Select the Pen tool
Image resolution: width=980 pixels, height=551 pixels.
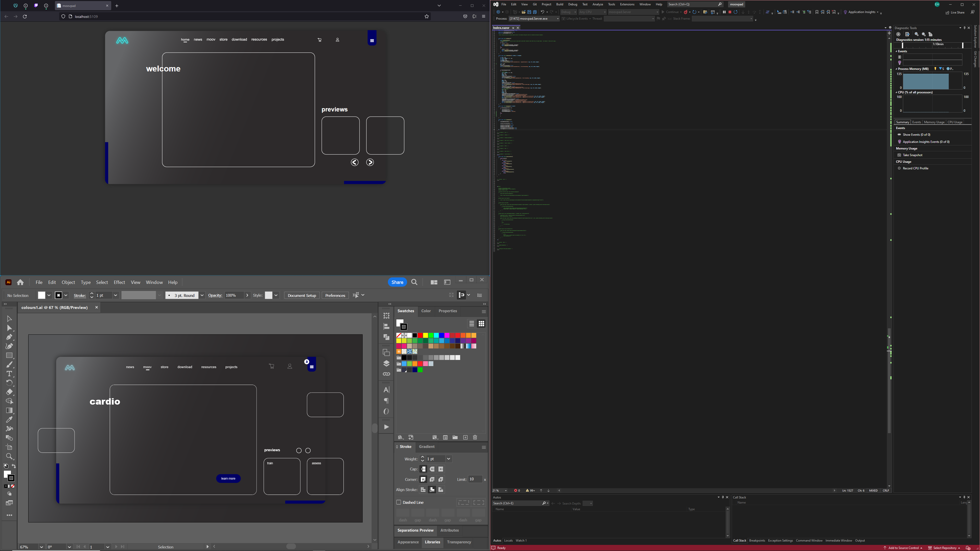click(9, 337)
